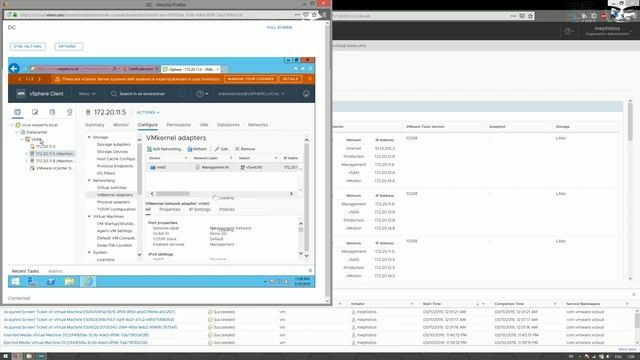This screenshot has height=360, width=640.
Task: Switch to the Monitor tab
Action: (121, 124)
